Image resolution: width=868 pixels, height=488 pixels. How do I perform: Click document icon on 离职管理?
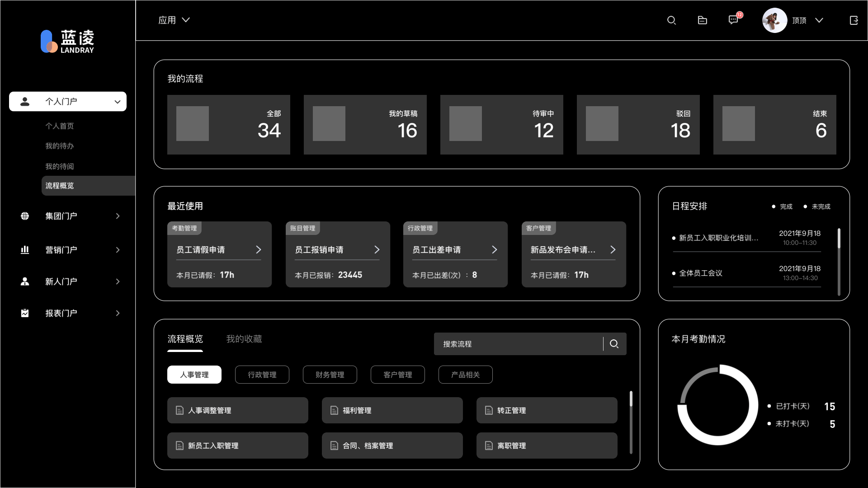pyautogui.click(x=489, y=446)
